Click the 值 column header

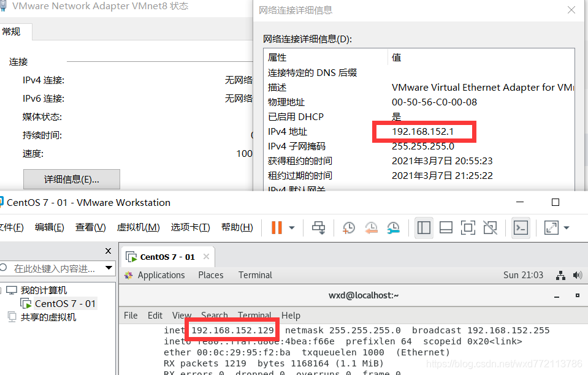[x=481, y=58]
